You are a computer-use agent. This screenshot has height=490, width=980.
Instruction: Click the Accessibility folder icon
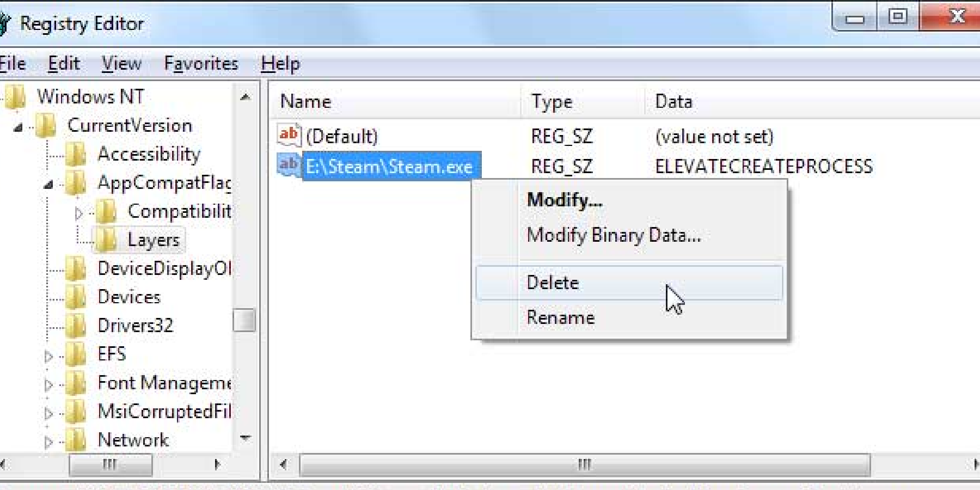click(x=76, y=155)
